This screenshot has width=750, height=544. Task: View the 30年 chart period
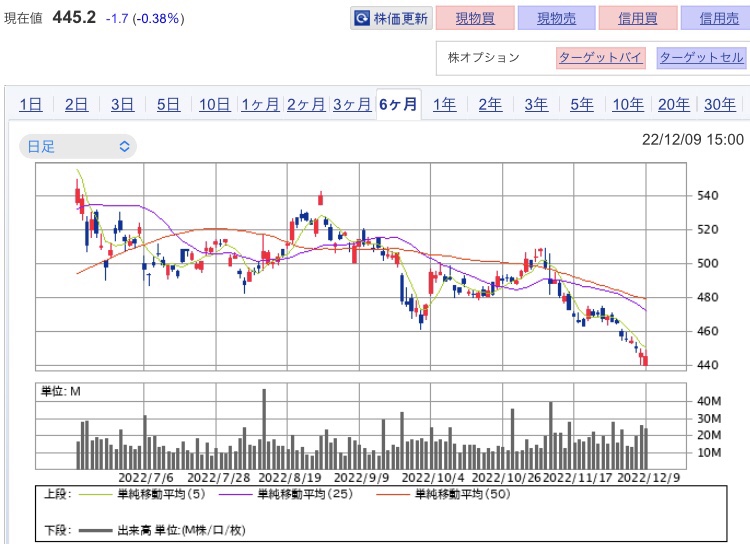[720, 104]
